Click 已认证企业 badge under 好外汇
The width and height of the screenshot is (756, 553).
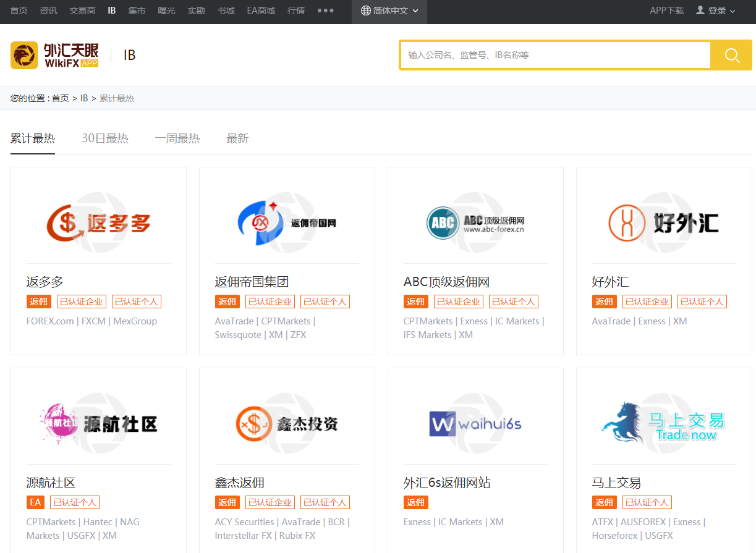[x=647, y=302]
